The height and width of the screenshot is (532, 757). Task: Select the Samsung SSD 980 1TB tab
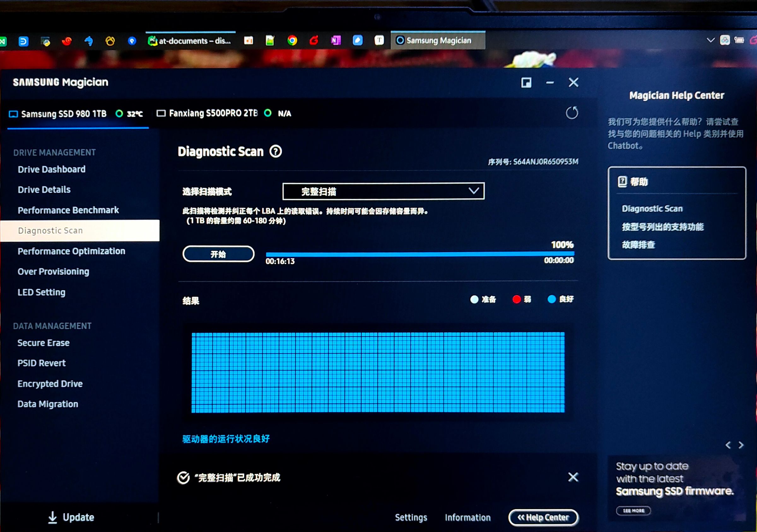[x=63, y=114]
